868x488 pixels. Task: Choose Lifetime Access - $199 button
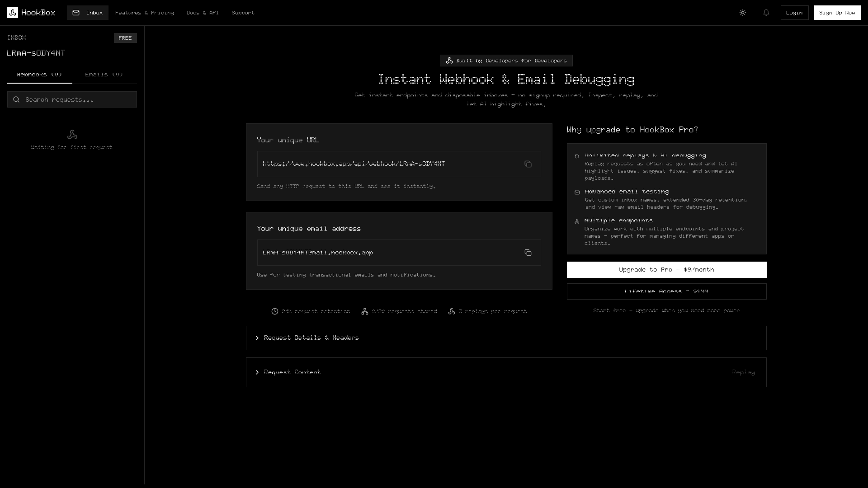pos(666,291)
